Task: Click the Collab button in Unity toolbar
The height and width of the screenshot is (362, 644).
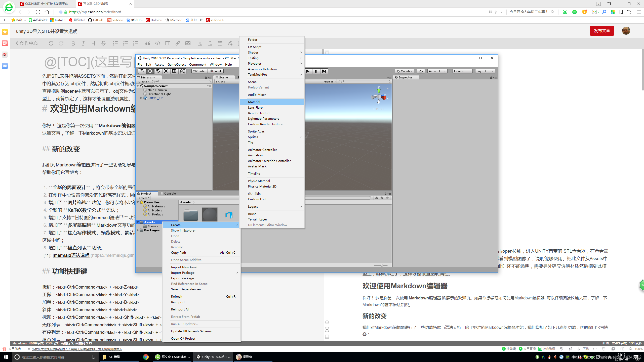Action: click(404, 71)
